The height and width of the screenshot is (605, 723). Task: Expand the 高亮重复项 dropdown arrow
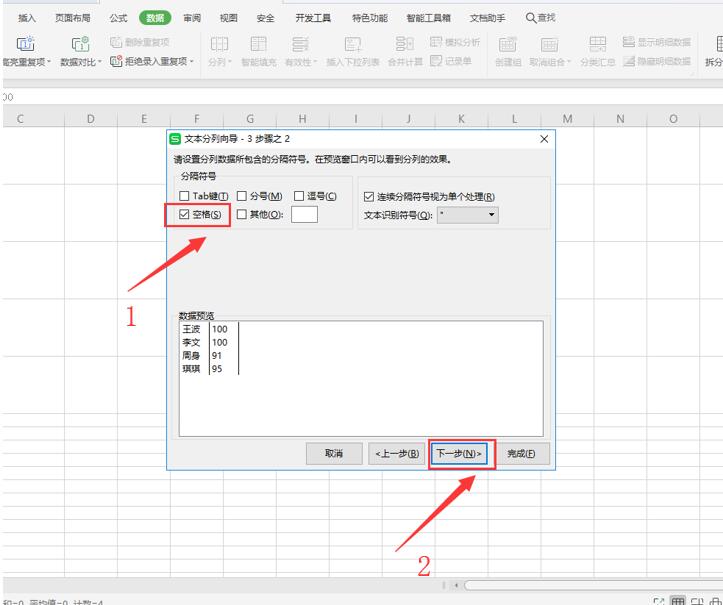coord(49,61)
